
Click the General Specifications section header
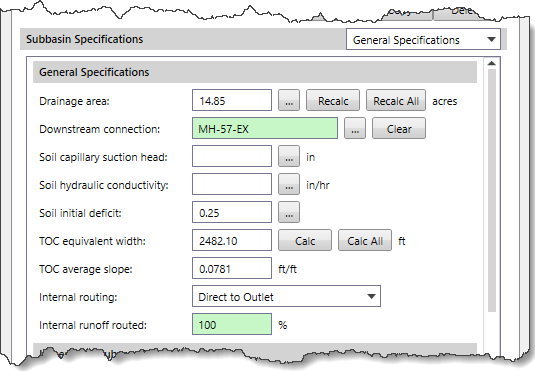255,72
